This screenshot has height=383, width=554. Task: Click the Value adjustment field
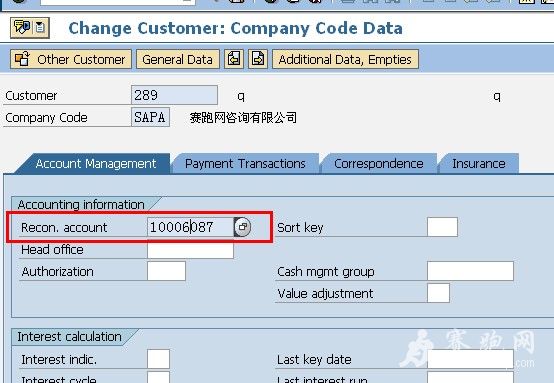[x=438, y=293]
